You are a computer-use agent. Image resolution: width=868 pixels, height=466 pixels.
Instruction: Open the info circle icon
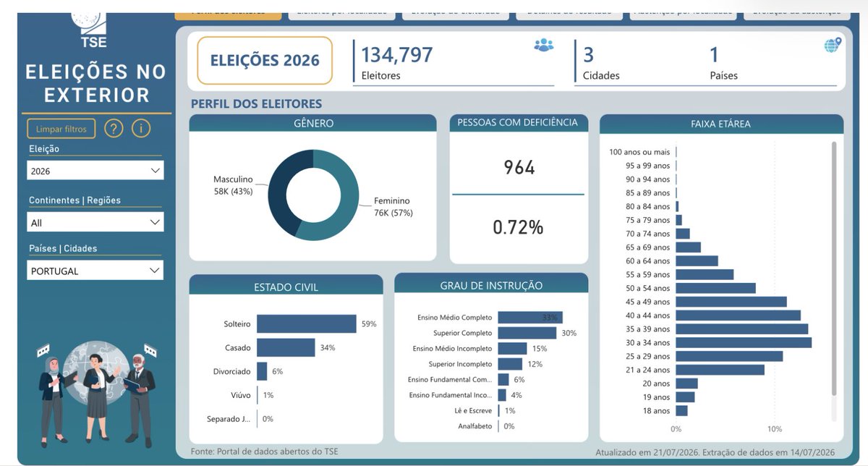pos(141,129)
